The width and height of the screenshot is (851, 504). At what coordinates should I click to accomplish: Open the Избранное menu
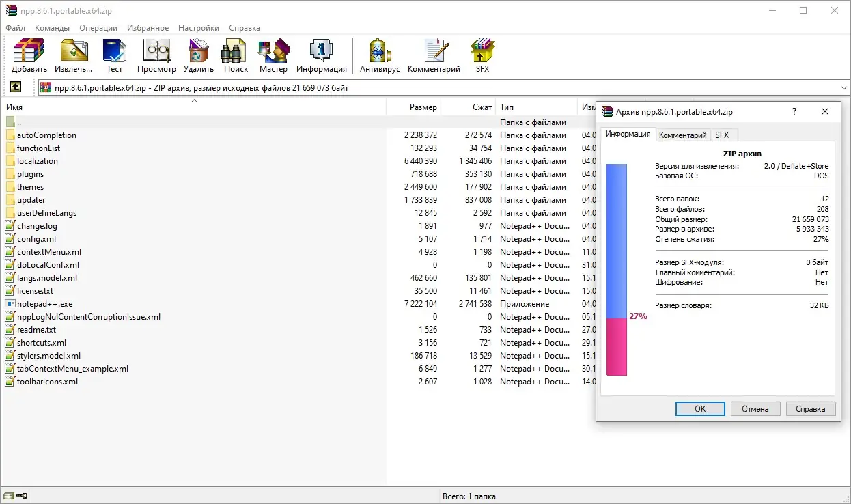[x=148, y=28]
